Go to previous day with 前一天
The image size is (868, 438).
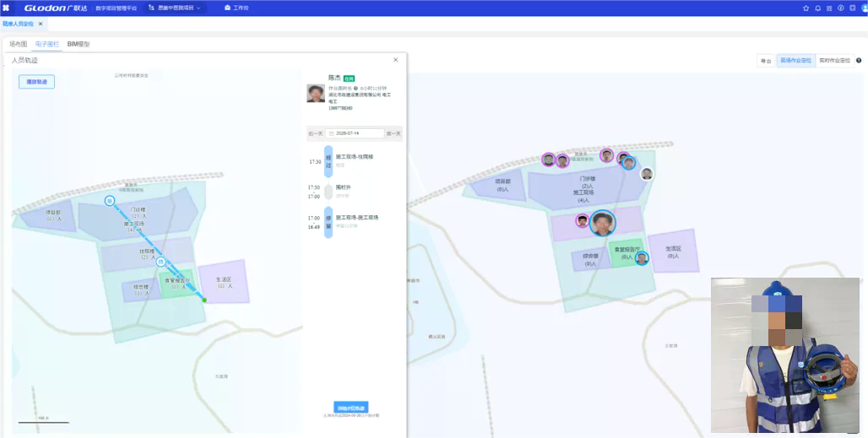point(315,134)
